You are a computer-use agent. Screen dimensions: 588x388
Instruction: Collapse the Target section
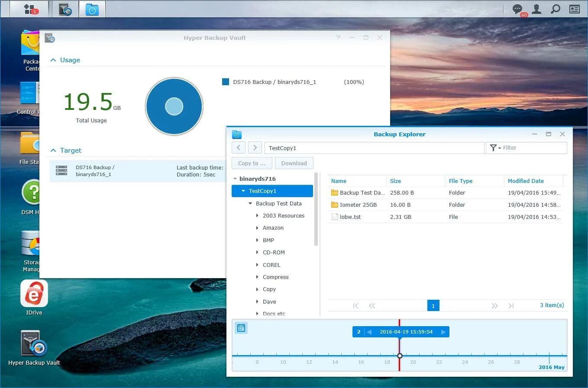click(x=53, y=151)
